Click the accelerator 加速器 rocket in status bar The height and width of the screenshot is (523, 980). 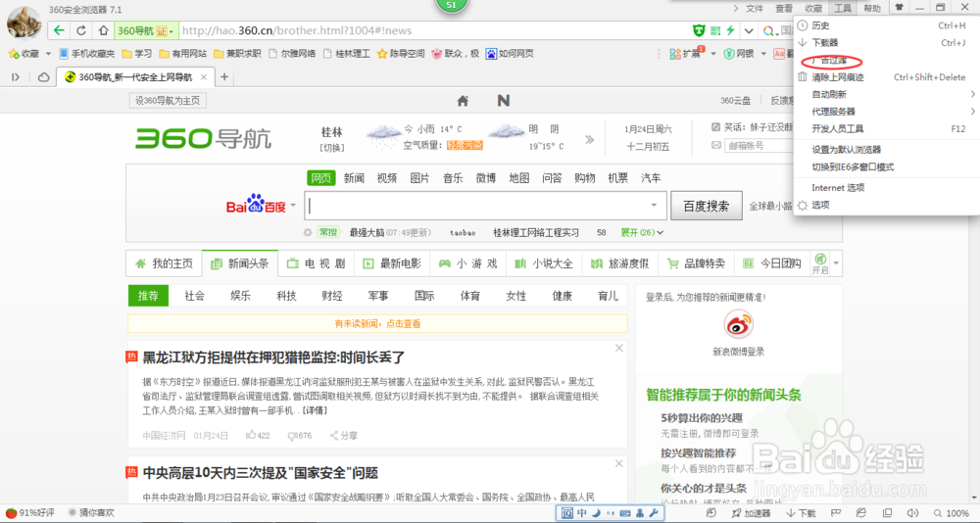click(752, 513)
